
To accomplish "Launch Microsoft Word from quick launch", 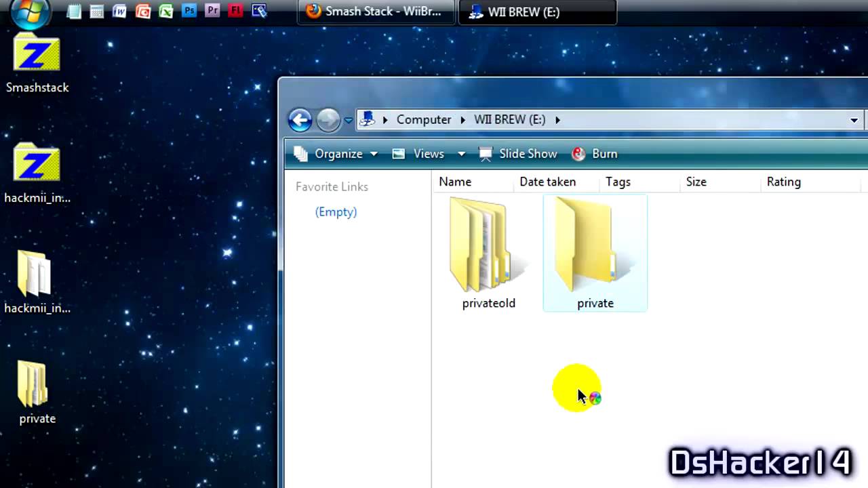I will pos(120,12).
